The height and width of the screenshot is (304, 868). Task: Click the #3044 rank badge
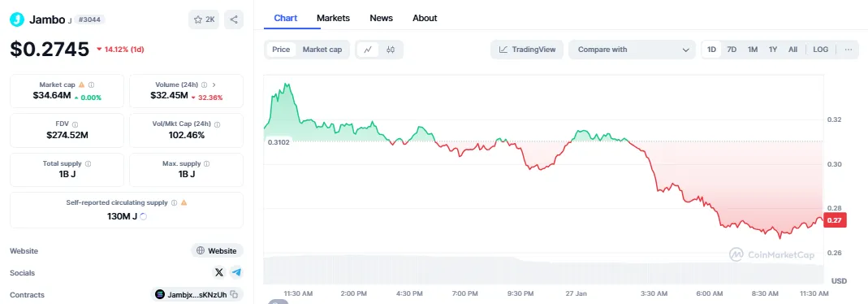tap(89, 20)
